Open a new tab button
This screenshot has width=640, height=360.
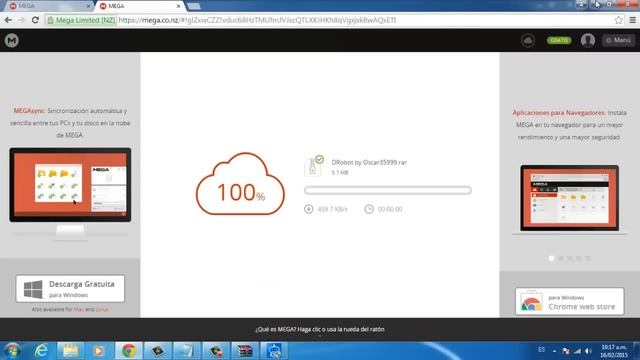tap(194, 6)
